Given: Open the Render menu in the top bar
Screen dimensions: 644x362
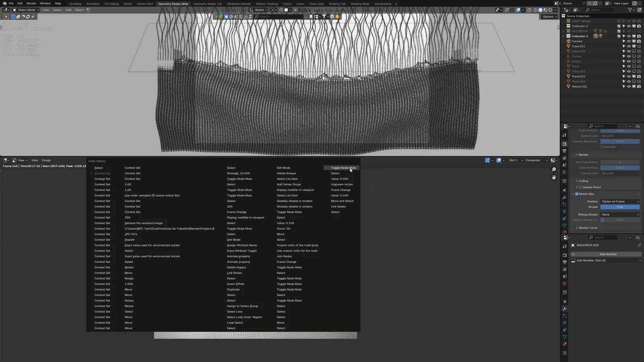Looking at the screenshot, I should point(31,4).
